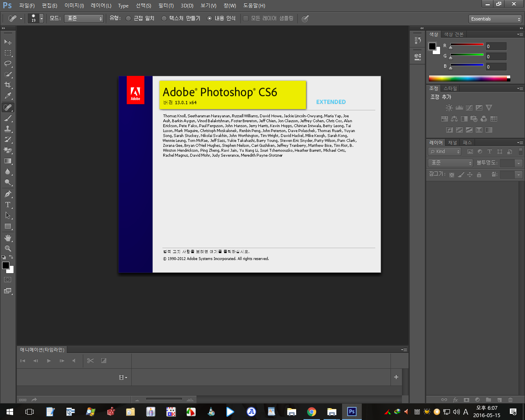This screenshot has width=525, height=420.
Task: Select the Zoom tool
Action: click(8, 249)
